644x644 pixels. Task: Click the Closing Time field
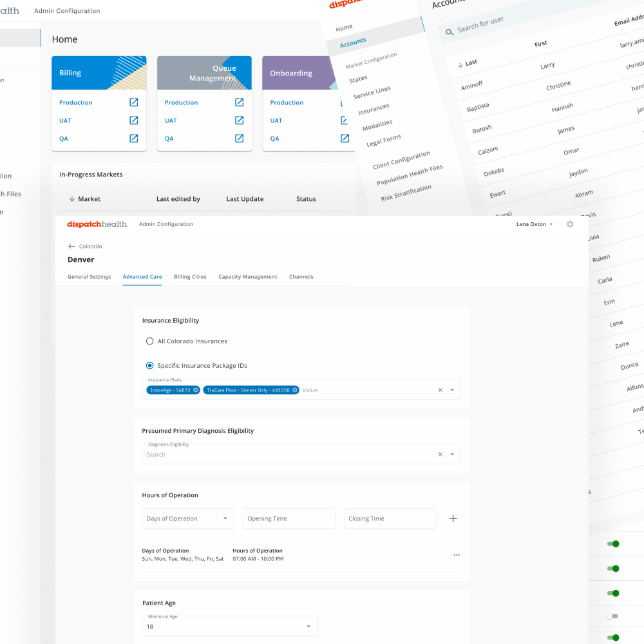pyautogui.click(x=390, y=518)
